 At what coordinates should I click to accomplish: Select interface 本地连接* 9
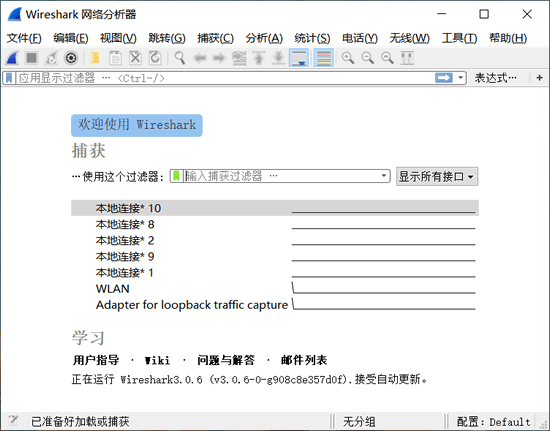click(x=275, y=256)
